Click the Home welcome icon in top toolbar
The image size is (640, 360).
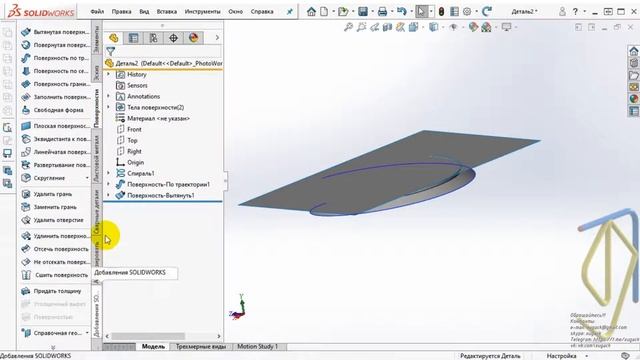click(311, 11)
